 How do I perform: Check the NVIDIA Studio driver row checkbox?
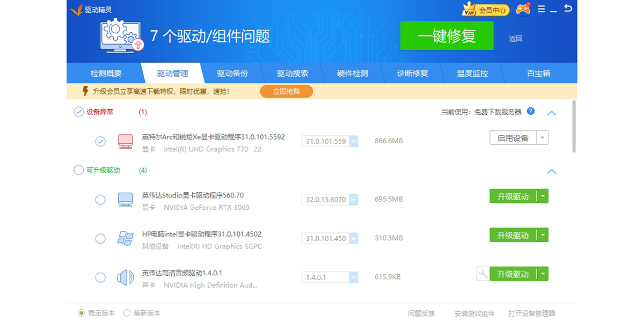coord(100,200)
